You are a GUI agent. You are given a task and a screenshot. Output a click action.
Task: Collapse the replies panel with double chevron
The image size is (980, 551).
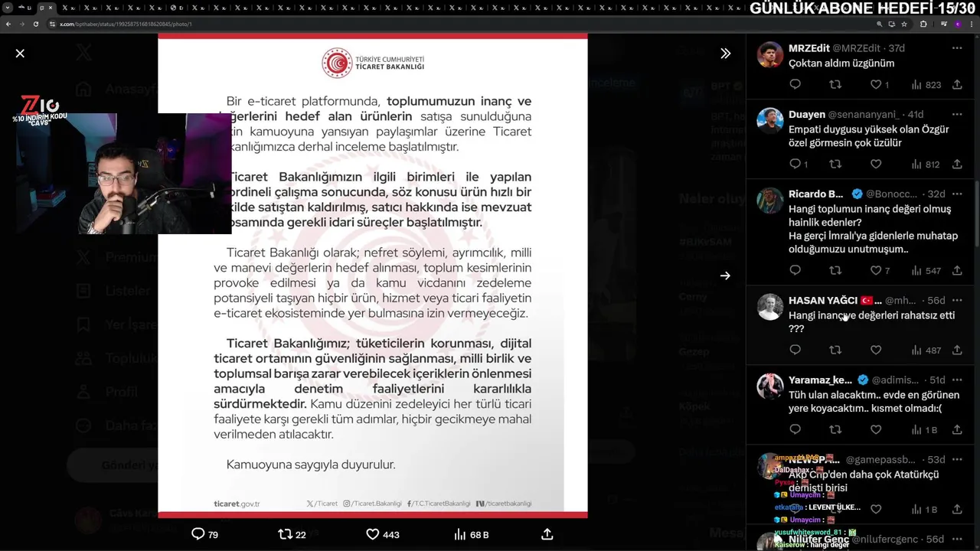click(x=725, y=54)
